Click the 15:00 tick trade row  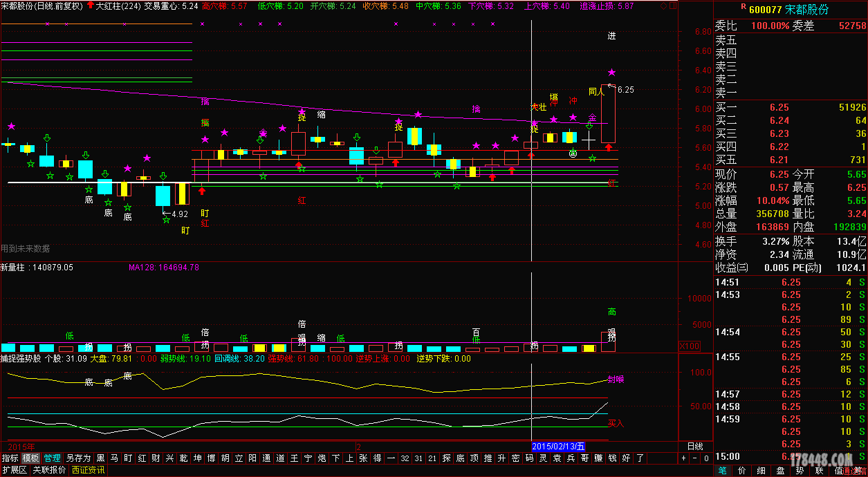(x=791, y=456)
